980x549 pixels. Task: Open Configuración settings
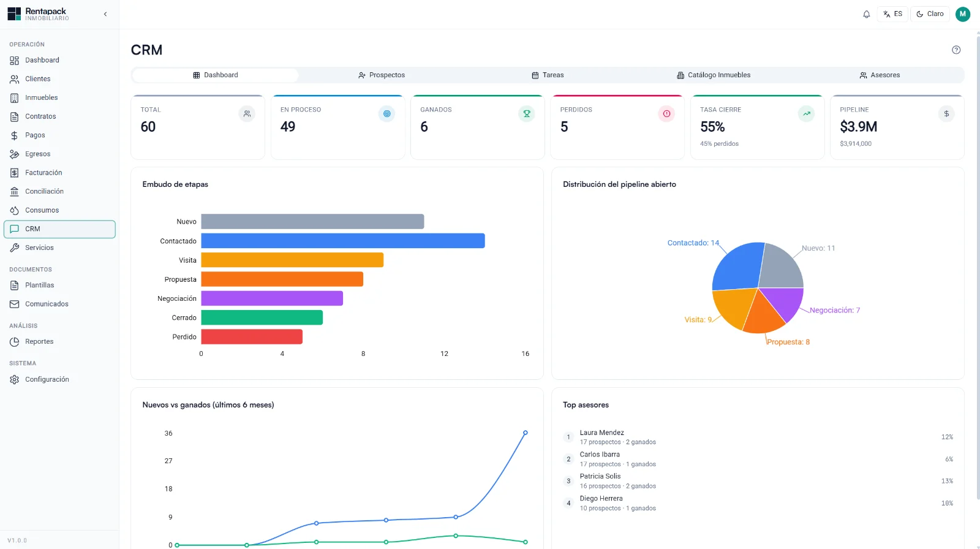[x=59, y=380]
